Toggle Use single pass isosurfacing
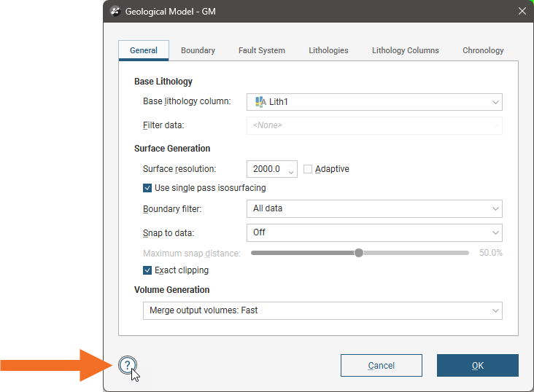 148,188
